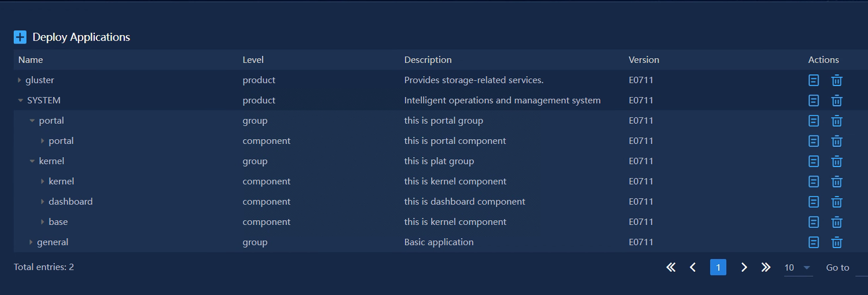
Task: Delete the SYSTEM product entry
Action: (x=837, y=101)
